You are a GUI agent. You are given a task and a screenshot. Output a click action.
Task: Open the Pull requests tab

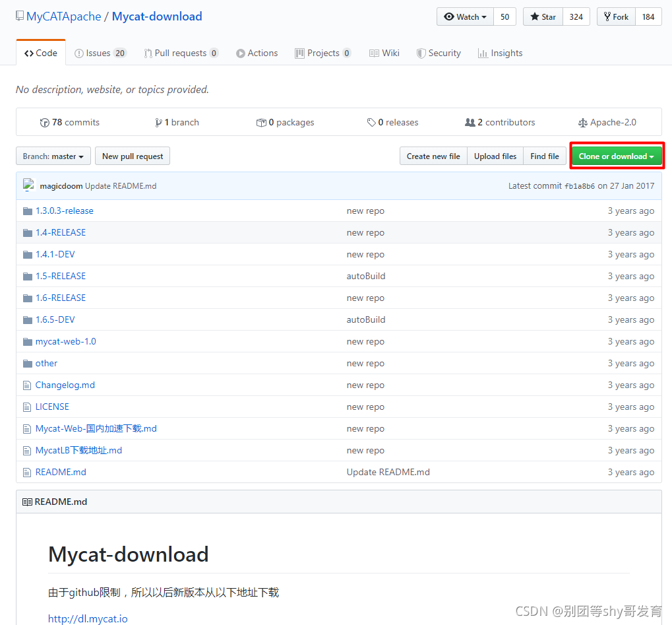181,53
